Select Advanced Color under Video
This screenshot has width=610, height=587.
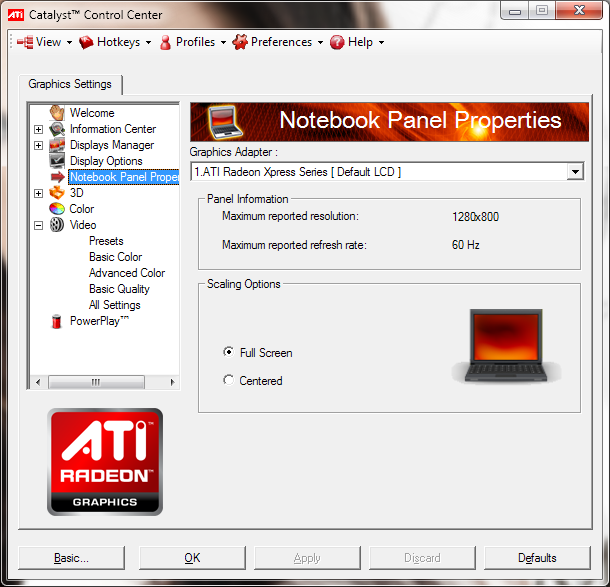click(x=127, y=273)
